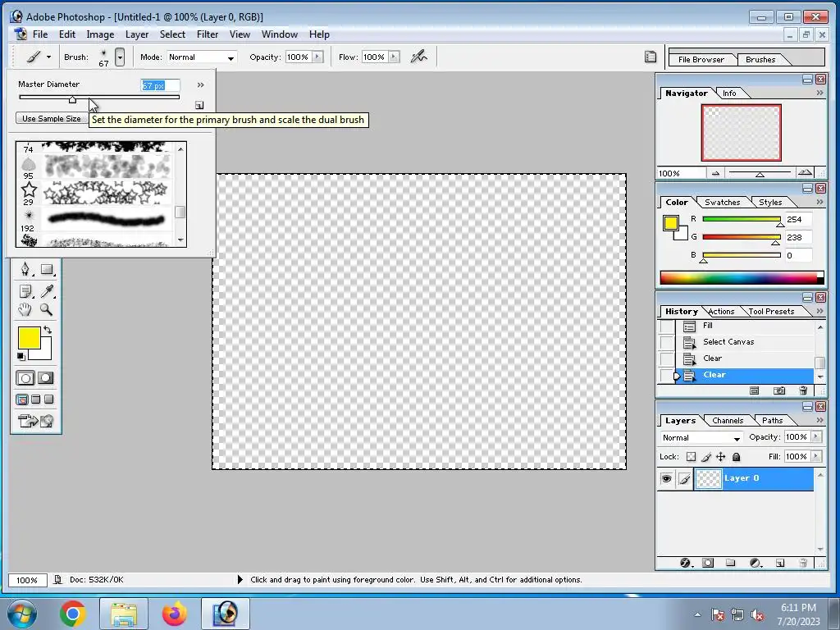Screen dimensions: 840x630
Task: Select the Pen tool in toolbox
Action: pyautogui.click(x=25, y=269)
